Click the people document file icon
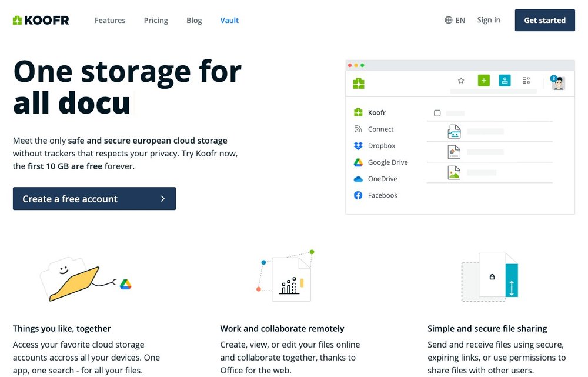This screenshot has height=377, width=588. (454, 132)
